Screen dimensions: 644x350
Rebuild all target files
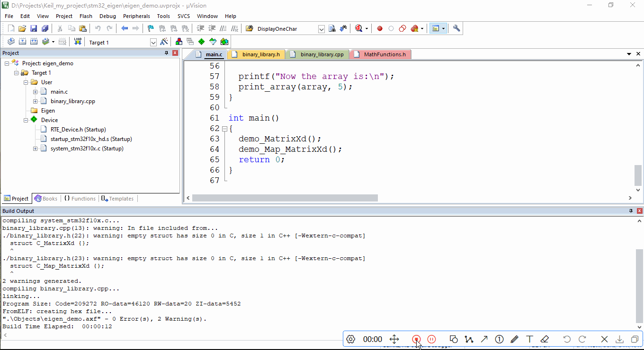tap(34, 42)
